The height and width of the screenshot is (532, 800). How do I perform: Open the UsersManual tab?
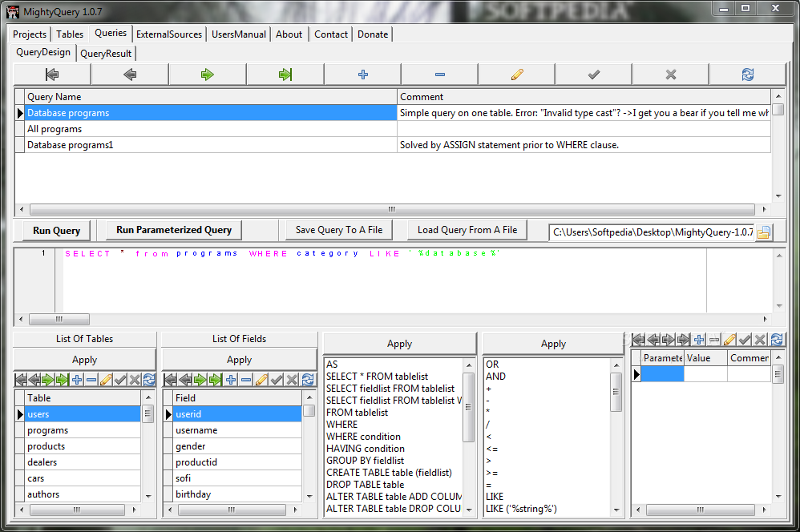(239, 34)
